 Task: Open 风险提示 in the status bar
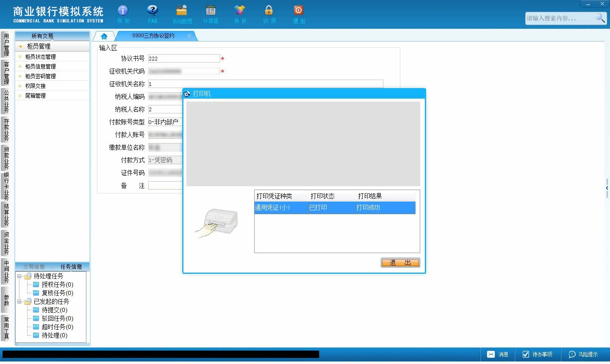[583, 354]
